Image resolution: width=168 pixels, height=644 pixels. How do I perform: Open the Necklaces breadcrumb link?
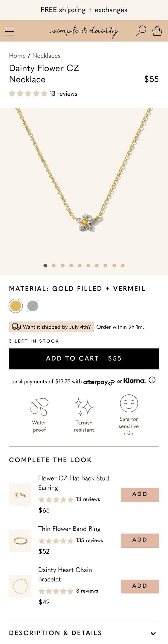(46, 55)
